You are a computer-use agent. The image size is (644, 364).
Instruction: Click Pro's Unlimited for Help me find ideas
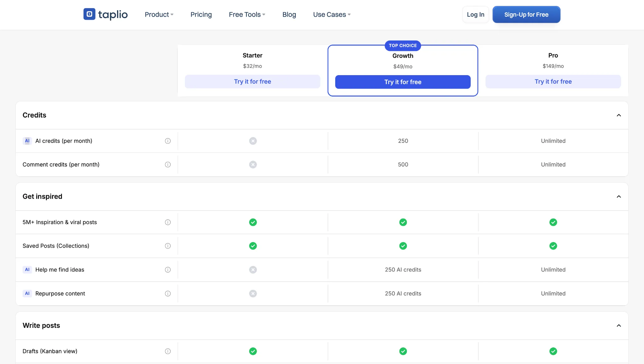tap(553, 270)
